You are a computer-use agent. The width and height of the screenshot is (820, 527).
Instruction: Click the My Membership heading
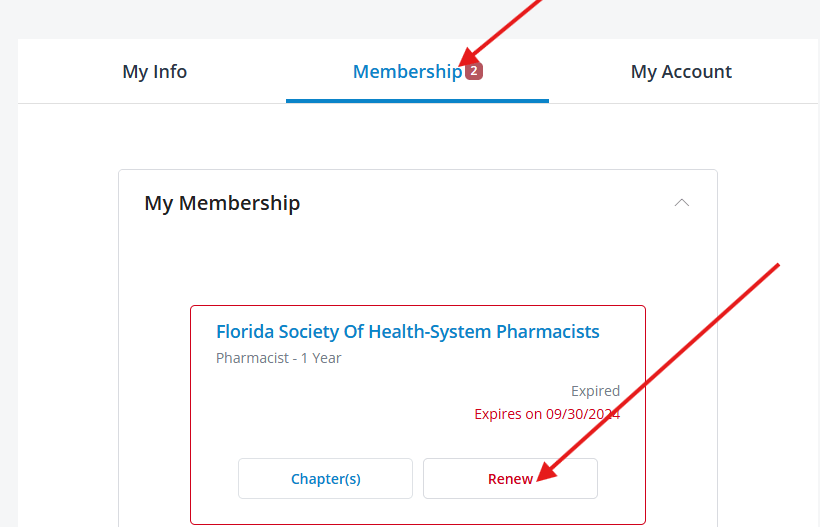pos(222,203)
